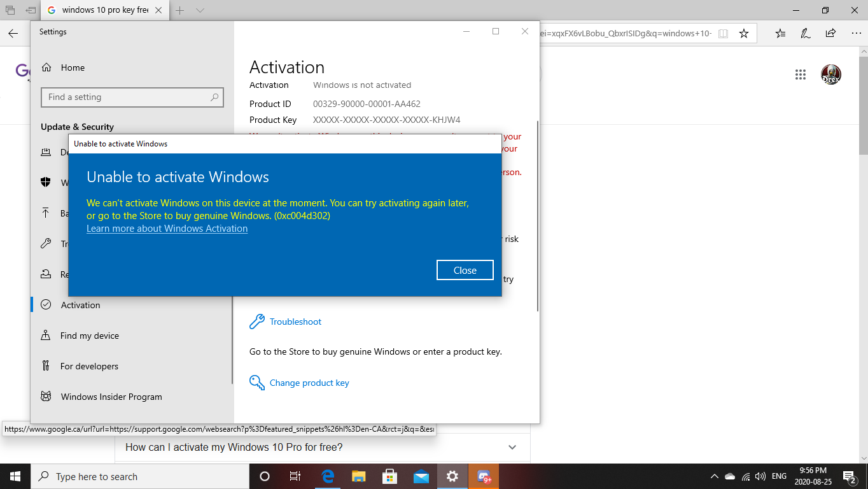Viewport: 868px width, 489px height.
Task: Click the Windows Insider Program cat icon
Action: [46, 396]
